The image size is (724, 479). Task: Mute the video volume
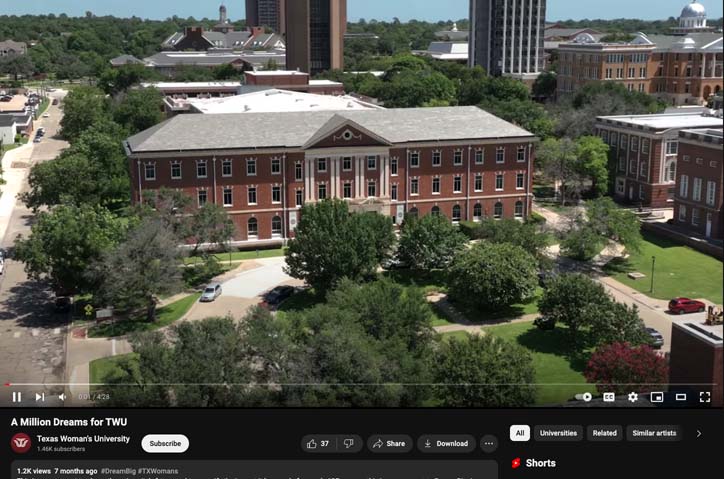(63, 397)
